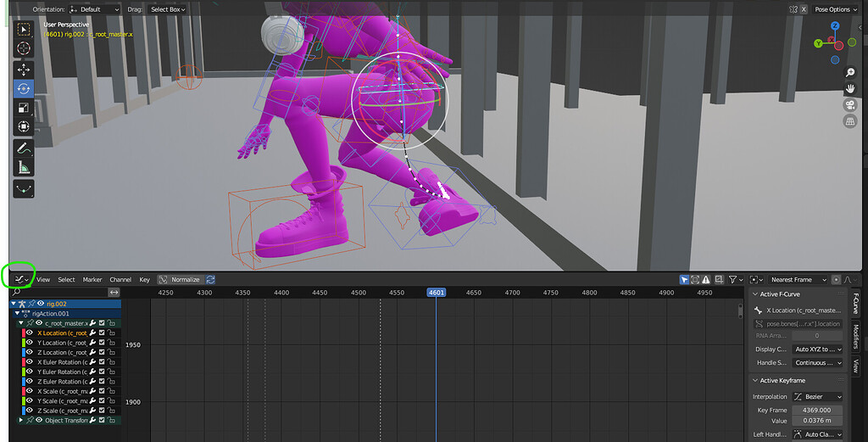Click the Z axis on navigation gizmo

[835, 26]
